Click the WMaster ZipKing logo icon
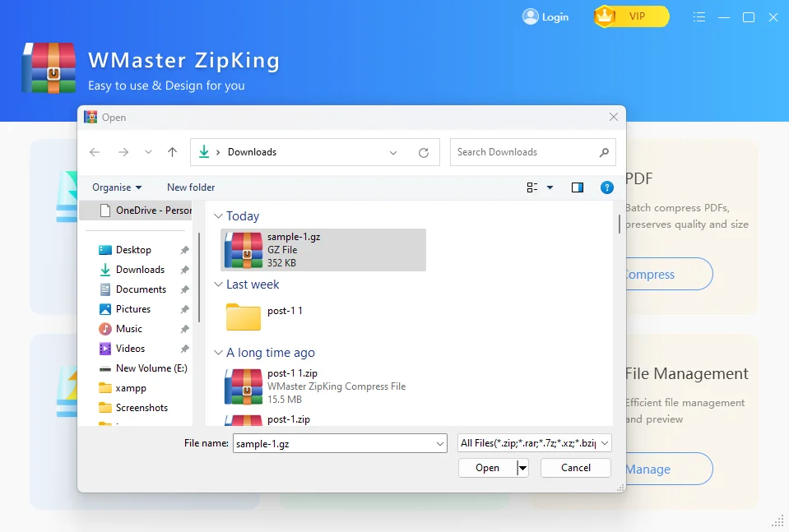Viewport: 789px width, 532px height. click(x=49, y=68)
